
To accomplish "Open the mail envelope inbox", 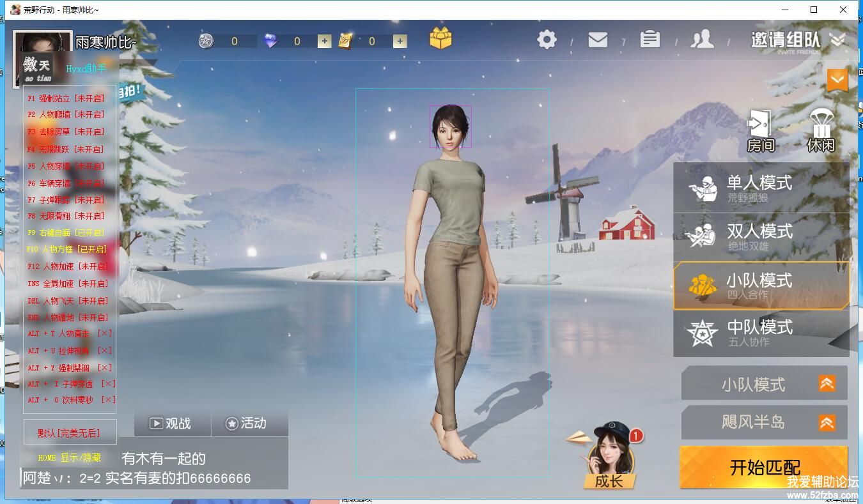I will click(x=598, y=40).
